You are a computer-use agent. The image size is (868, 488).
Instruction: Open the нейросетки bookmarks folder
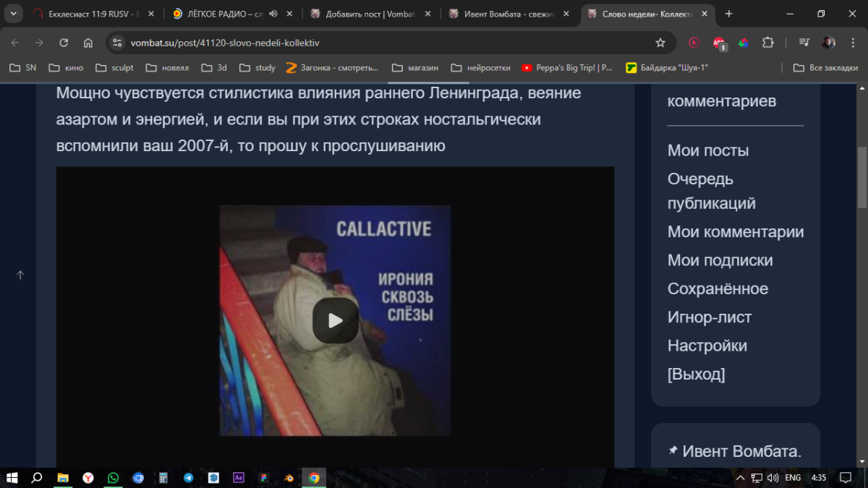tap(480, 68)
